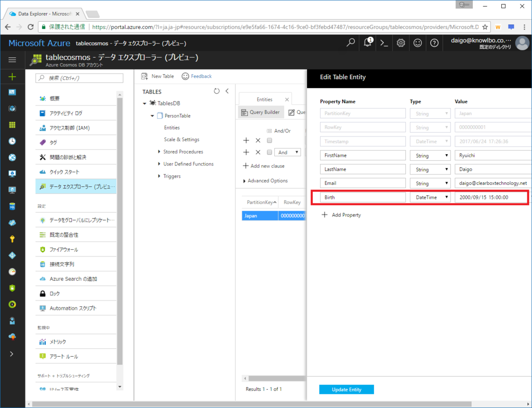Expand Stored Procedures node
532x408 pixels.
159,152
